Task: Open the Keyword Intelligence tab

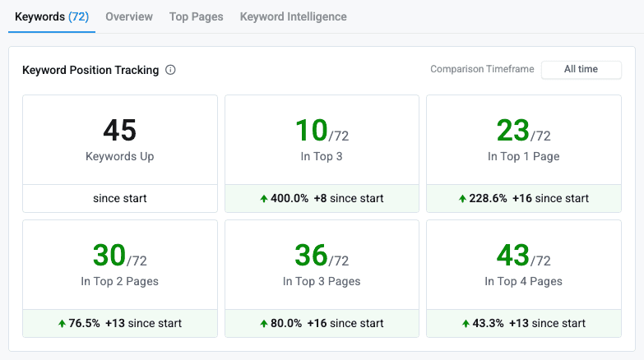Action: point(294,16)
